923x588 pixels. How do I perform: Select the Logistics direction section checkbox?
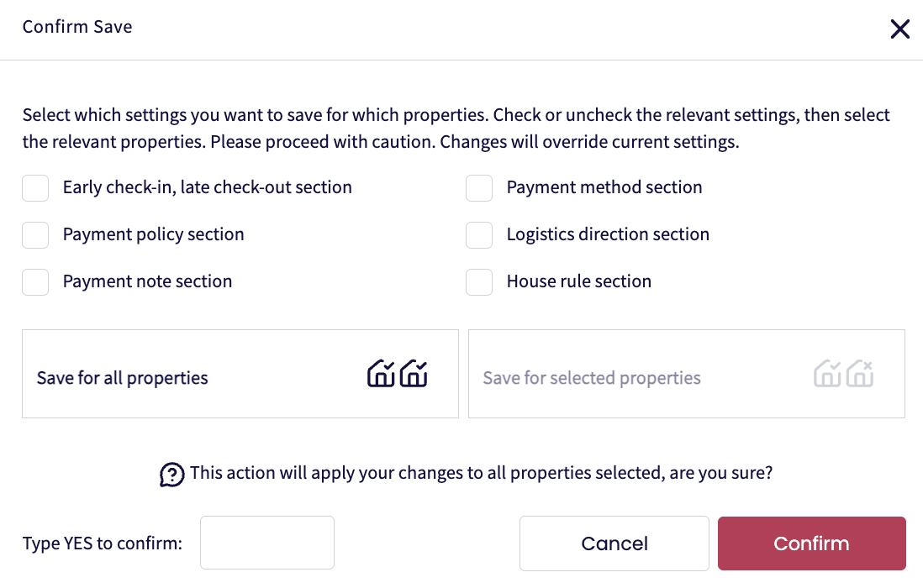point(479,235)
